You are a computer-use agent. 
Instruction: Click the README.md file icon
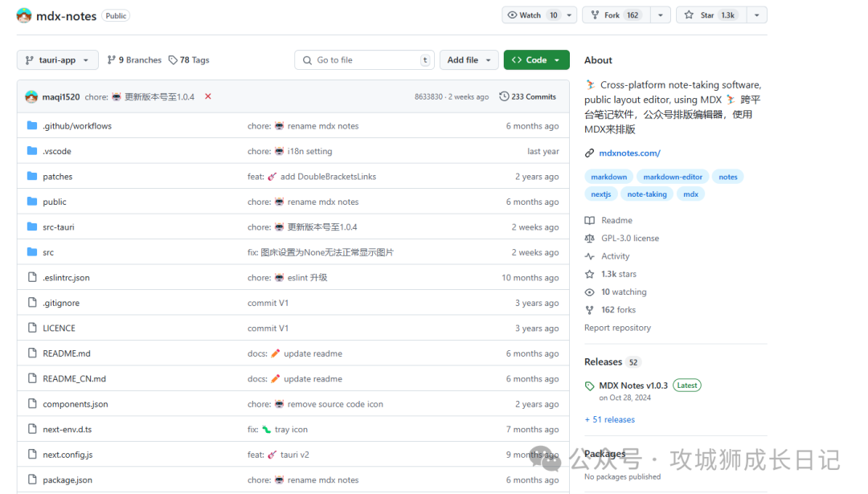coord(32,353)
